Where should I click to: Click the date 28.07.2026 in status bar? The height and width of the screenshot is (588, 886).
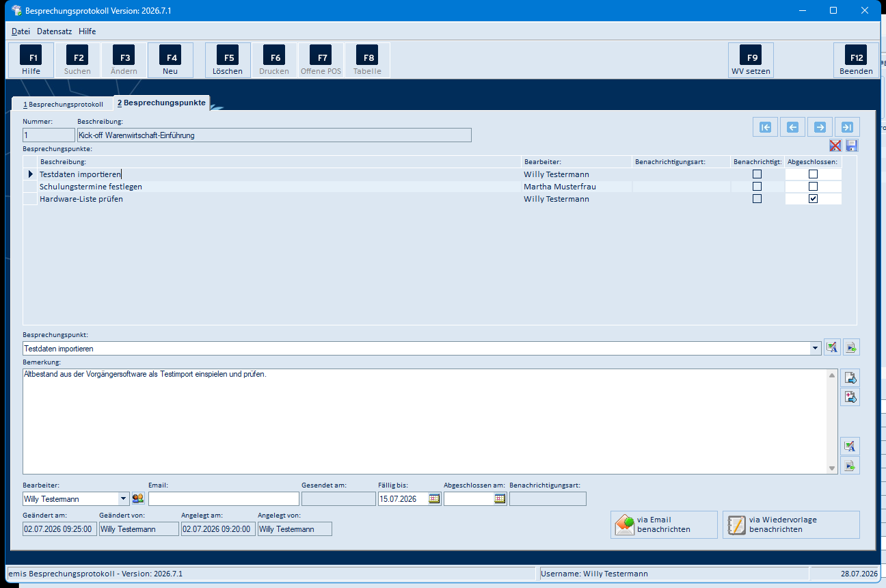click(860, 574)
